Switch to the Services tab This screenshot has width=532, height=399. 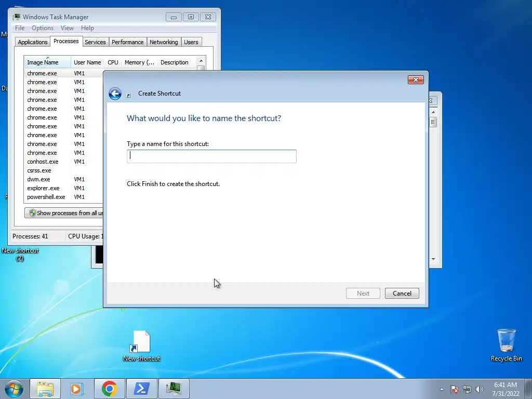click(x=95, y=42)
